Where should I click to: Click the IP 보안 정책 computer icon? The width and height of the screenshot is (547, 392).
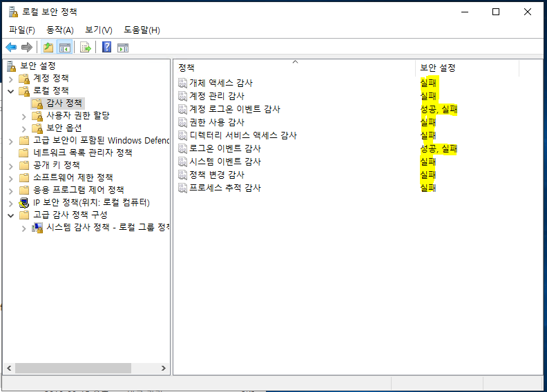tap(24, 203)
